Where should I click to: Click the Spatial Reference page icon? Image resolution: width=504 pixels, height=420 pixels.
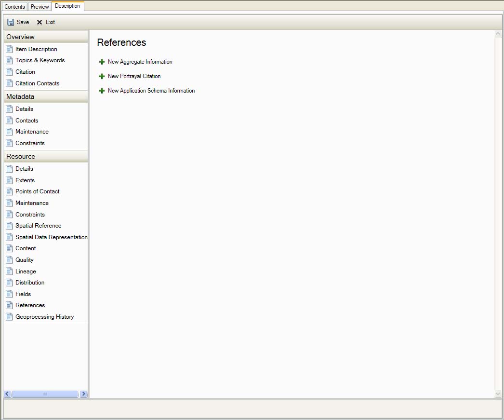(x=9, y=226)
